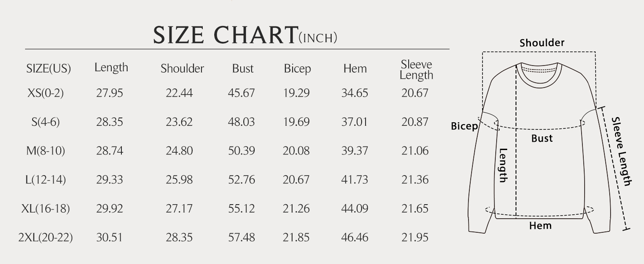Click the Sleeve Length column header
This screenshot has height=264, width=644.
(416, 70)
